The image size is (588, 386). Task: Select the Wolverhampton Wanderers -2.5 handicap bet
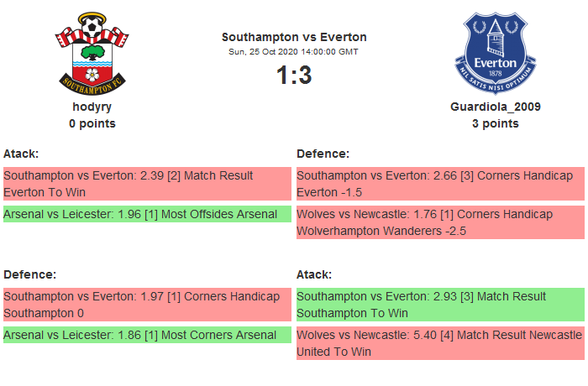coord(439,222)
